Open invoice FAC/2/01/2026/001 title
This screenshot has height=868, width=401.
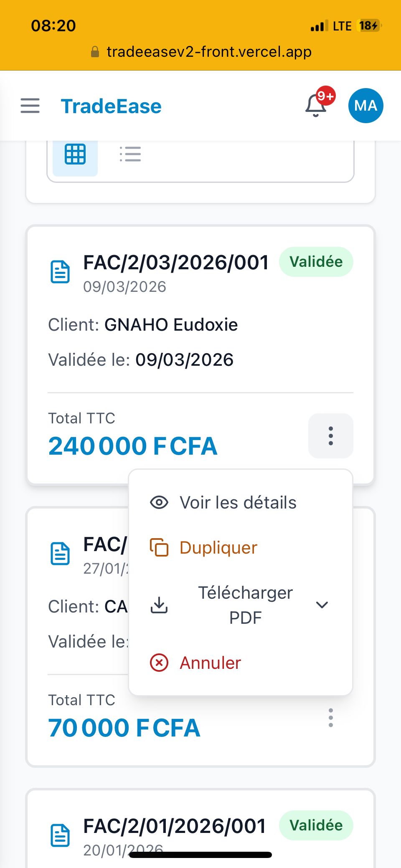(175, 826)
